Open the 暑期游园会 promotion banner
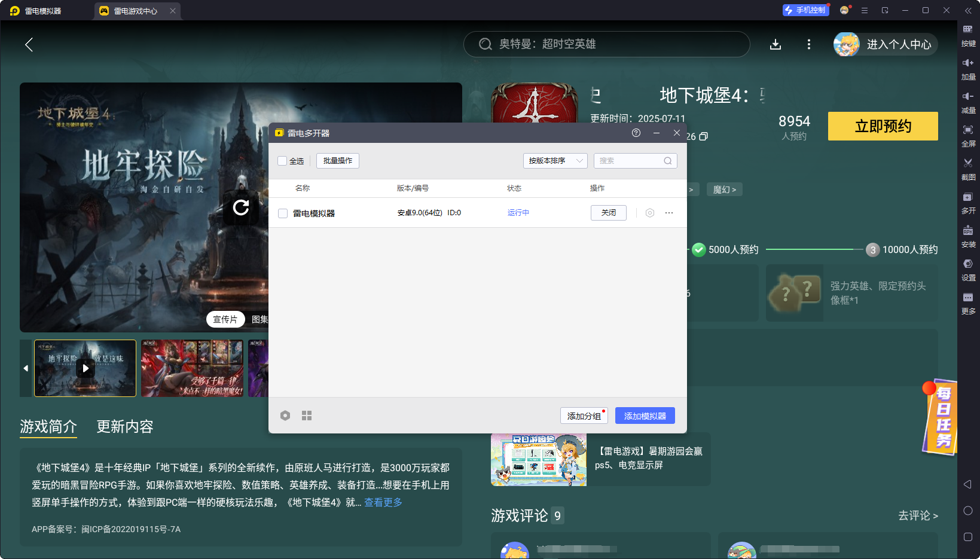Image resolution: width=980 pixels, height=559 pixels. (600, 459)
